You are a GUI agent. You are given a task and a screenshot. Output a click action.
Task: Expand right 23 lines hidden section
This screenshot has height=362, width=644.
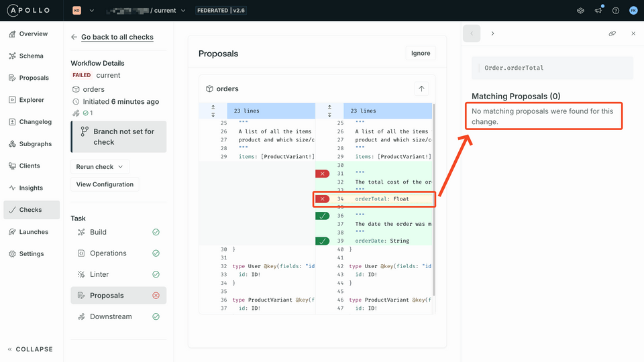pyautogui.click(x=329, y=111)
